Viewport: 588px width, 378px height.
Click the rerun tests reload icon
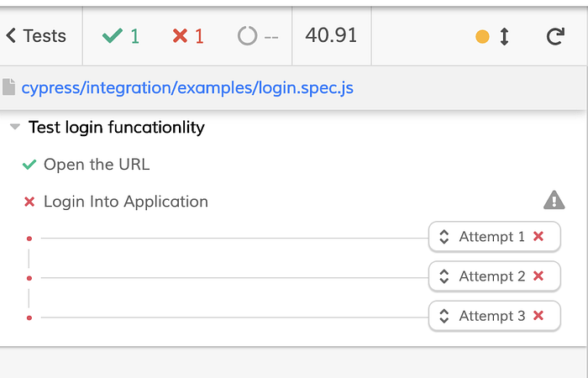click(555, 36)
